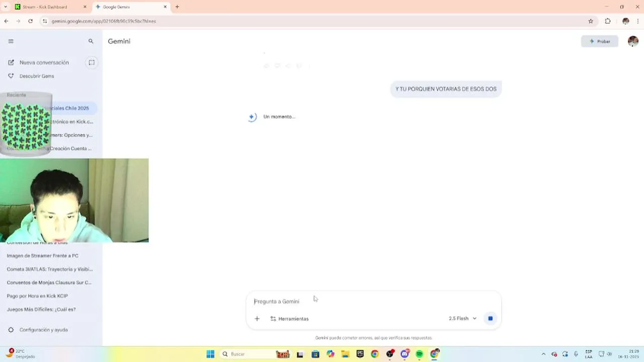644x362 pixels.
Task: Open Imagen de Streamer Frente a PC chat
Action: coord(43,255)
